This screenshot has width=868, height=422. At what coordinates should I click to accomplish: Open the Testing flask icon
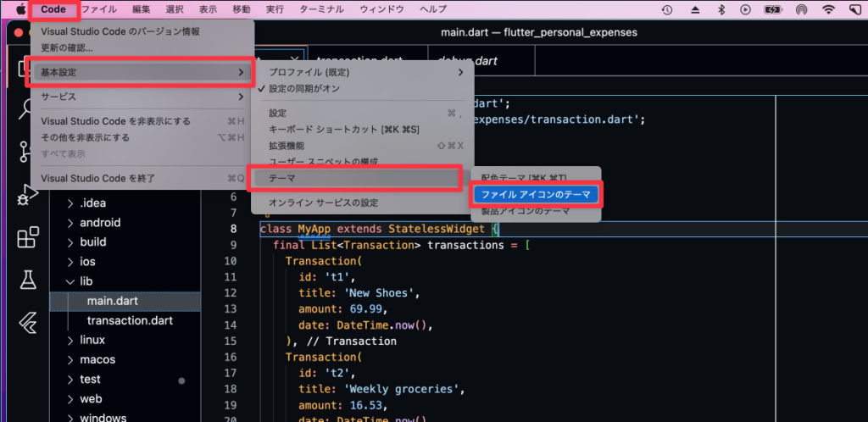point(28,280)
